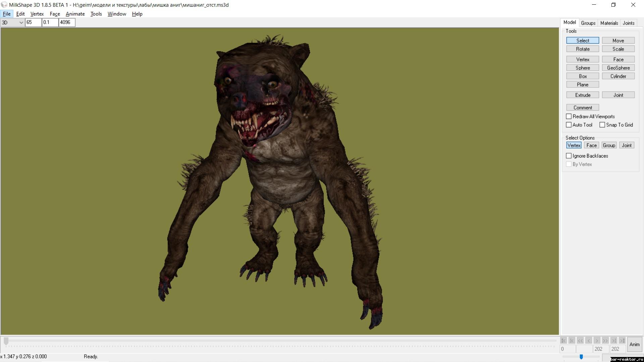Switch to the Materials tab

click(609, 23)
